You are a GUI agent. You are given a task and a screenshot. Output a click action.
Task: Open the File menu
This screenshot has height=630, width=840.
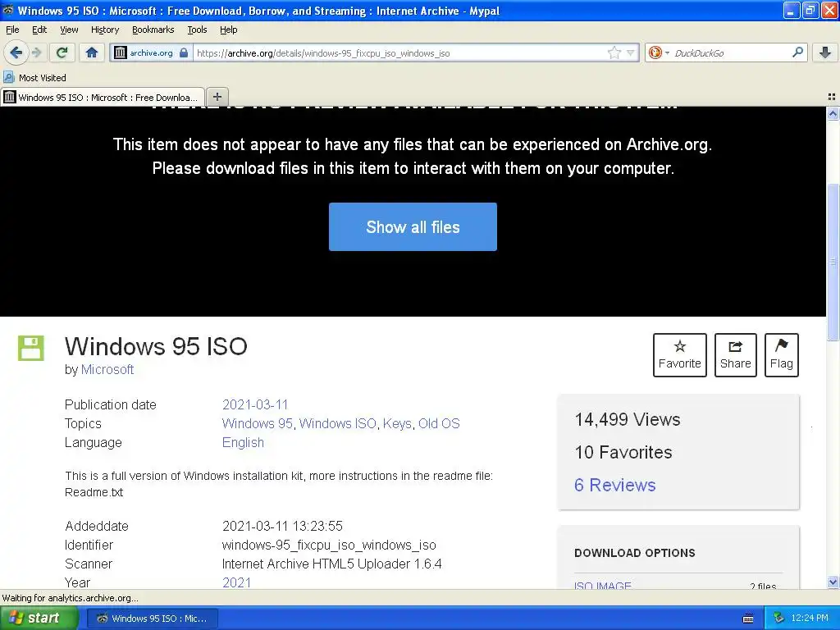coord(12,30)
